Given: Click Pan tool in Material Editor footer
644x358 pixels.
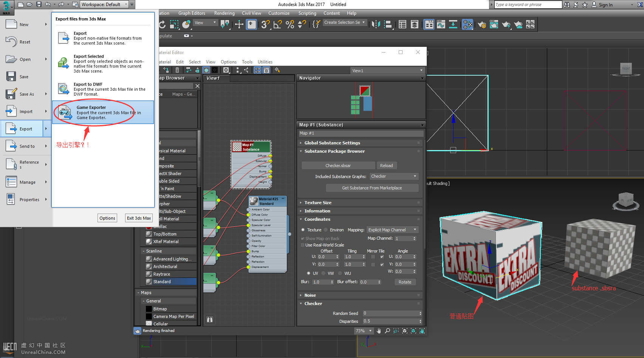Looking at the screenshot, I should (x=379, y=331).
